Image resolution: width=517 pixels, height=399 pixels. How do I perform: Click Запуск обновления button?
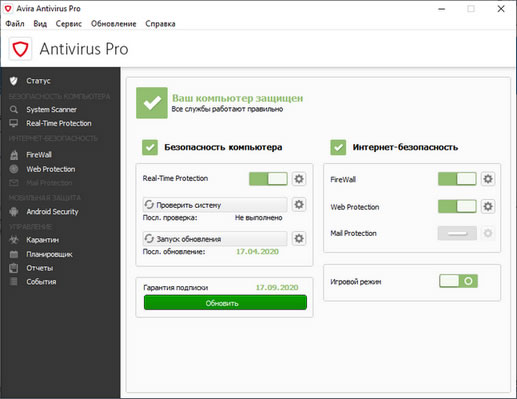point(215,239)
